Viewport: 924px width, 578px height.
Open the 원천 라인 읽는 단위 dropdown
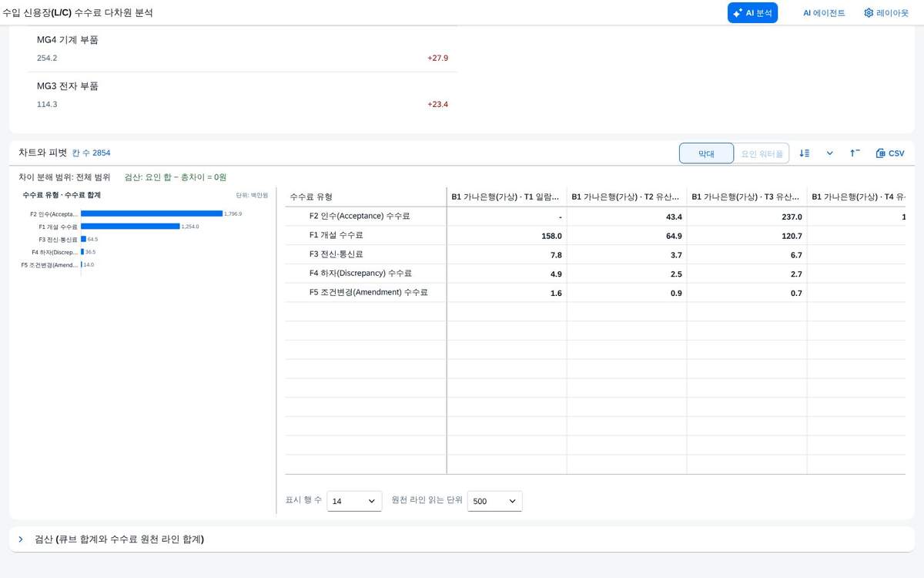(x=494, y=501)
